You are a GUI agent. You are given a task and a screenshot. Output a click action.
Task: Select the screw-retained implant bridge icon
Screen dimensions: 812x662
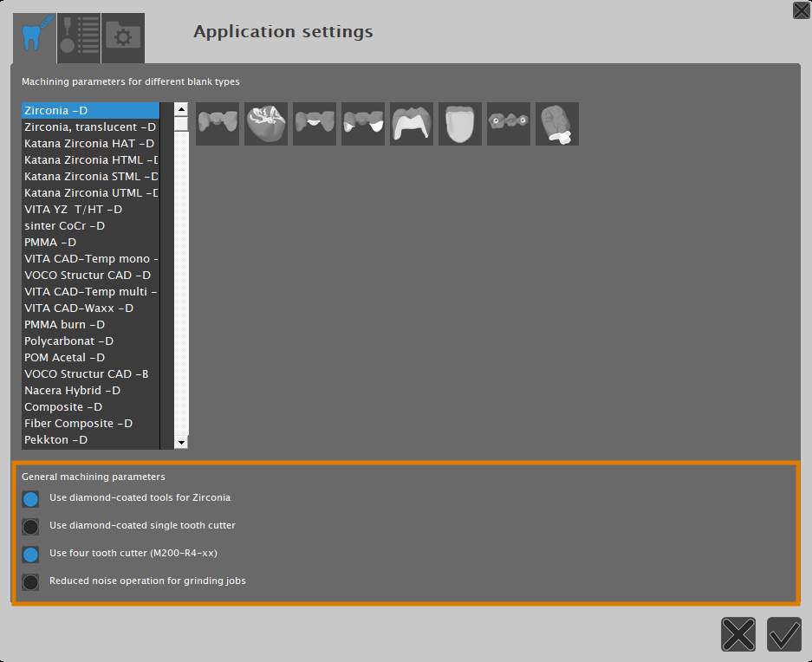pyautogui.click(x=509, y=124)
